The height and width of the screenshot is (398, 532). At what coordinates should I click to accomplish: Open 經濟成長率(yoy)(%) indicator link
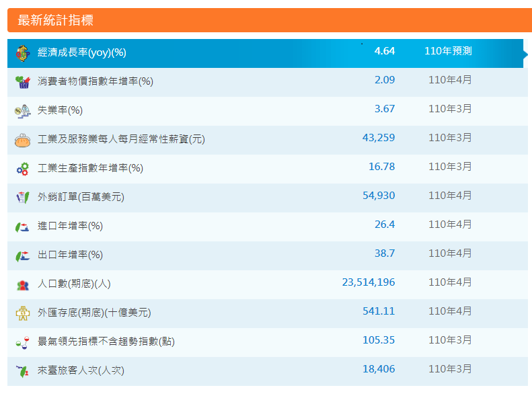(82, 52)
